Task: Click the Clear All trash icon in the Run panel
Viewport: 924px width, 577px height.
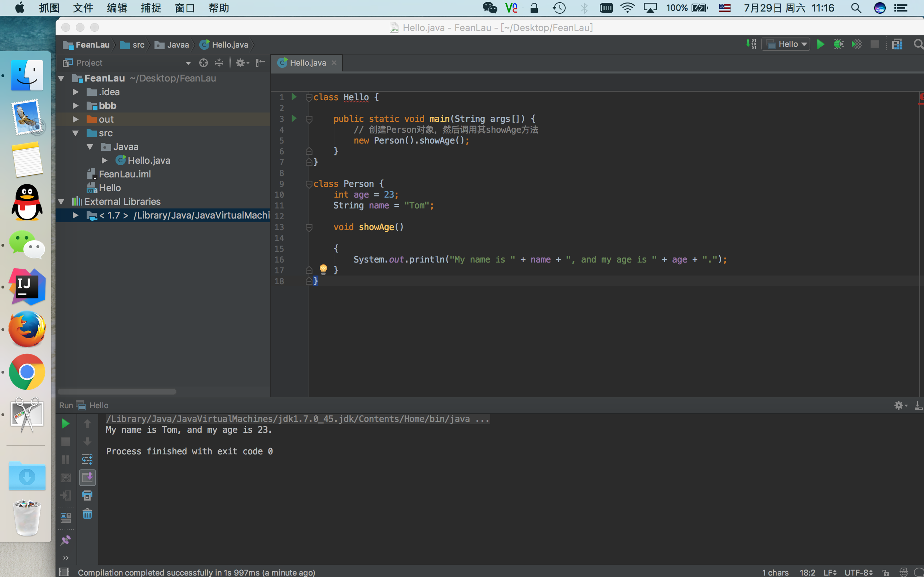Action: coord(87,514)
